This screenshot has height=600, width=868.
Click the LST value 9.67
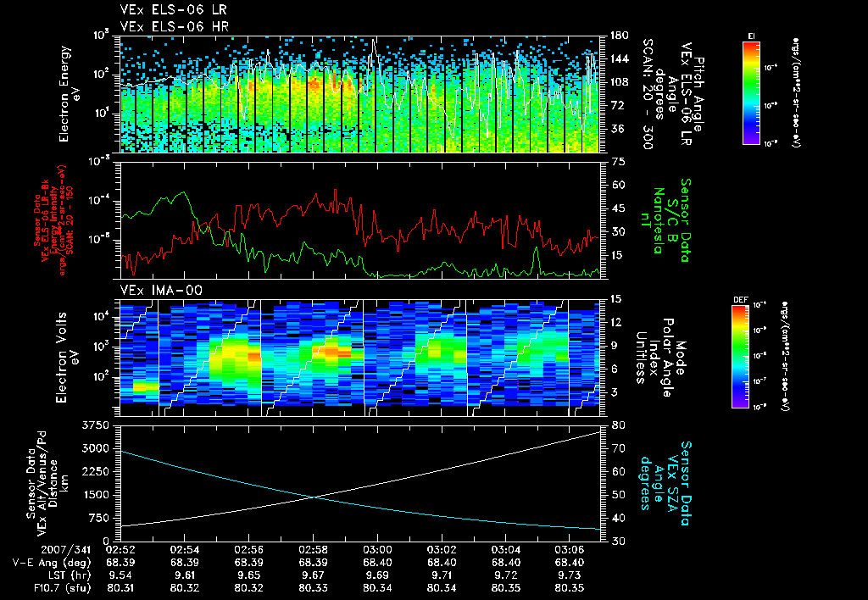coord(314,575)
